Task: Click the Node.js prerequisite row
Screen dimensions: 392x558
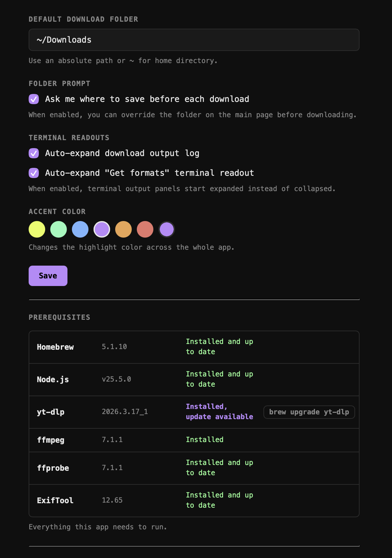Action: 194,380
